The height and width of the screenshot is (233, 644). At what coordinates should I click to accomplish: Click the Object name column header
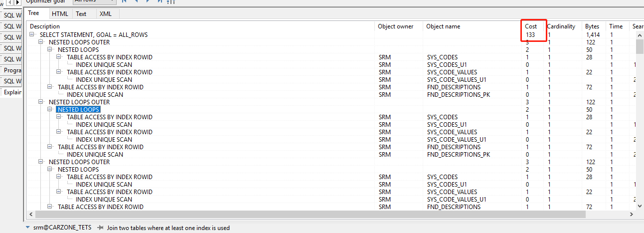coord(443,26)
